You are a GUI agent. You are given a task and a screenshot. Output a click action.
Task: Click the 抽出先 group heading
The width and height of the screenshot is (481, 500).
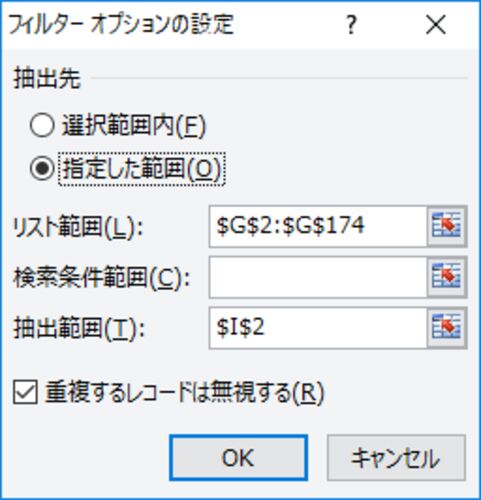(x=47, y=79)
